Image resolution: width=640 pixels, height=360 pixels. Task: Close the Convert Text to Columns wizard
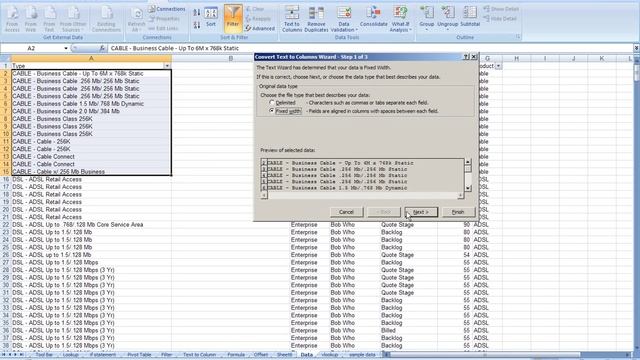tap(473, 57)
